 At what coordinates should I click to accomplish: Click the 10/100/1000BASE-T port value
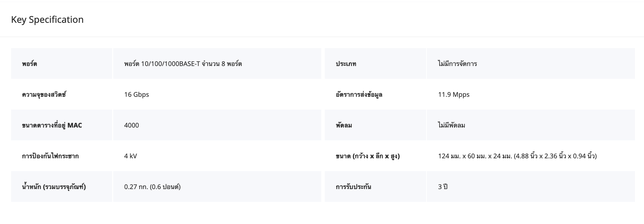tap(183, 64)
